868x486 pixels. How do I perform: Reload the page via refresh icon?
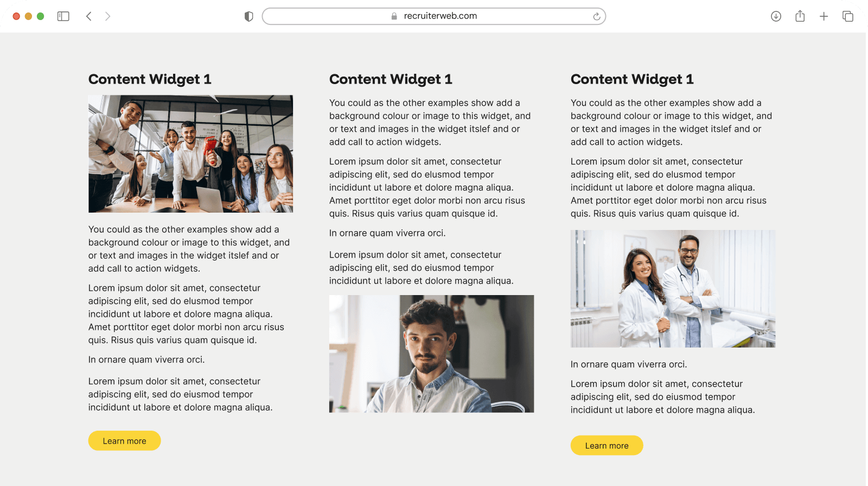point(597,16)
